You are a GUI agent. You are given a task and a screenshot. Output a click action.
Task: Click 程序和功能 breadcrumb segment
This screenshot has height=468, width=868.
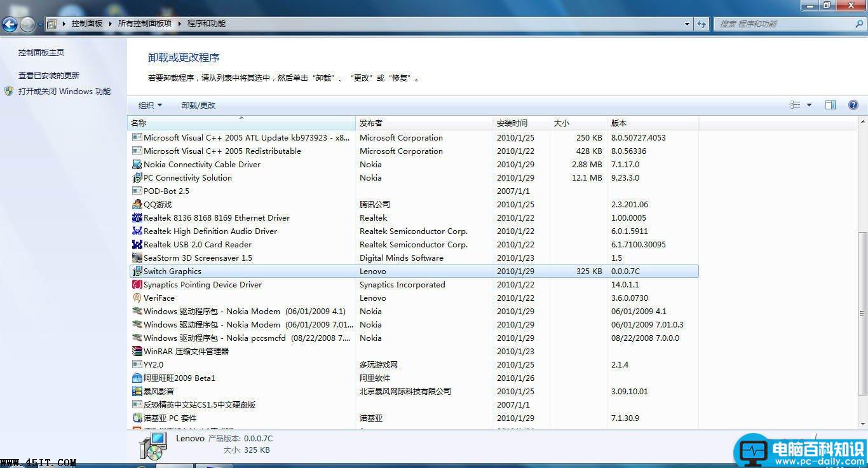click(x=207, y=24)
